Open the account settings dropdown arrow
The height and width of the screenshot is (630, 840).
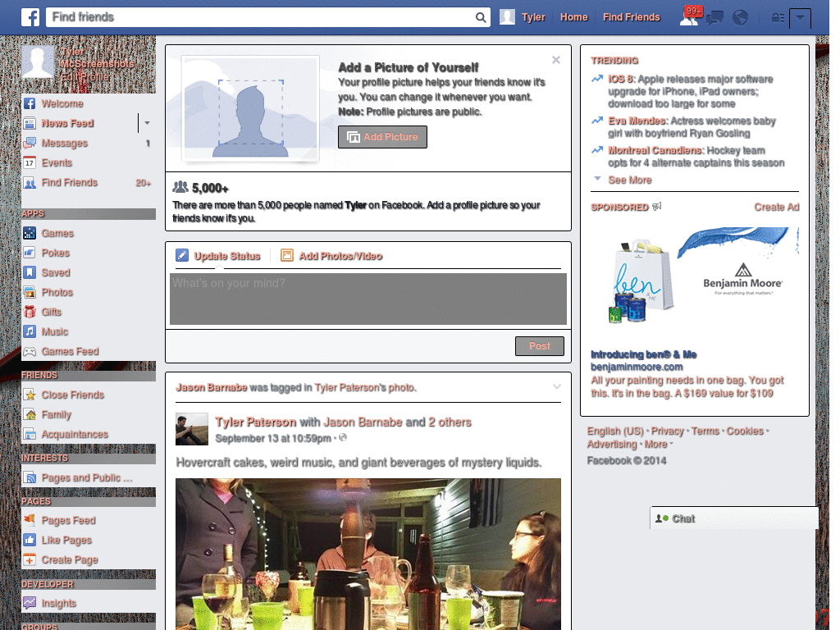801,17
